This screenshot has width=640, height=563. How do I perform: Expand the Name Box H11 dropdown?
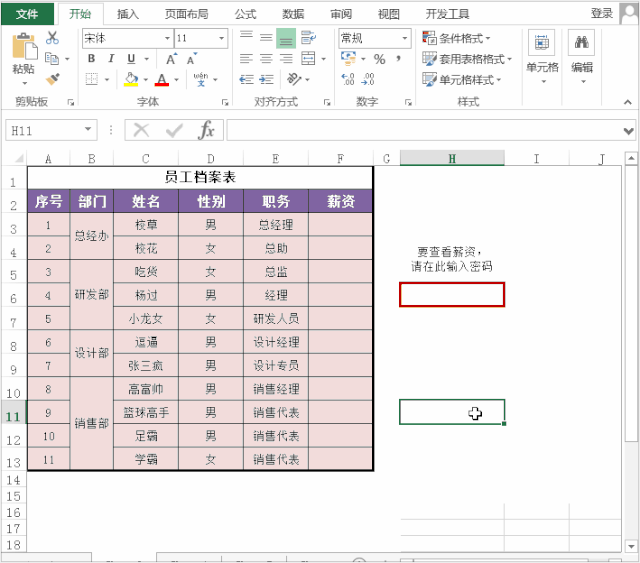coord(88,130)
